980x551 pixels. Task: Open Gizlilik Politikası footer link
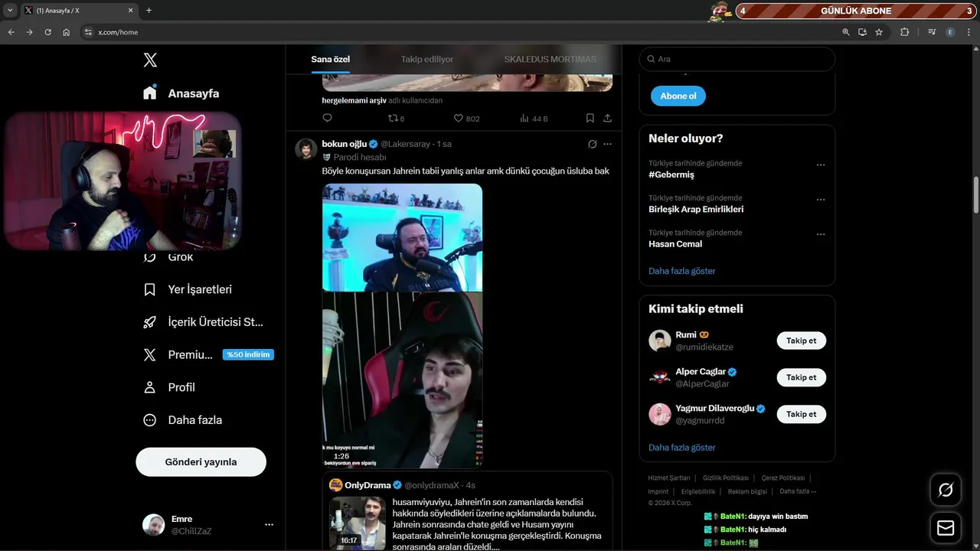726,478
